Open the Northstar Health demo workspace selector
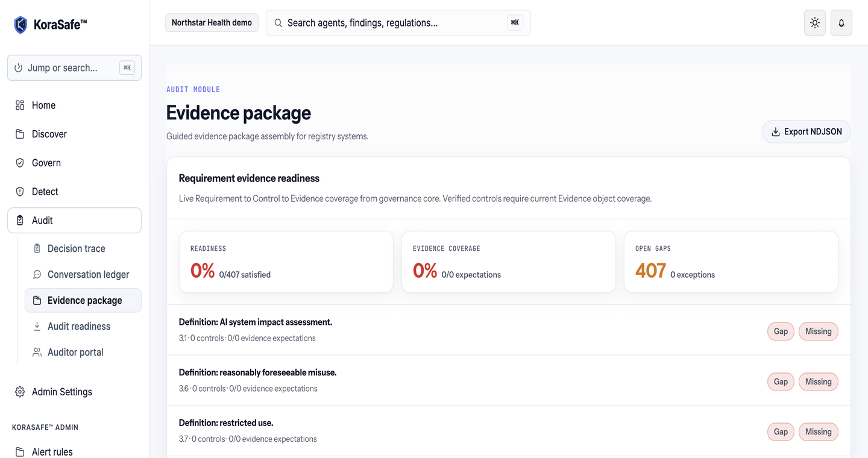 click(212, 23)
